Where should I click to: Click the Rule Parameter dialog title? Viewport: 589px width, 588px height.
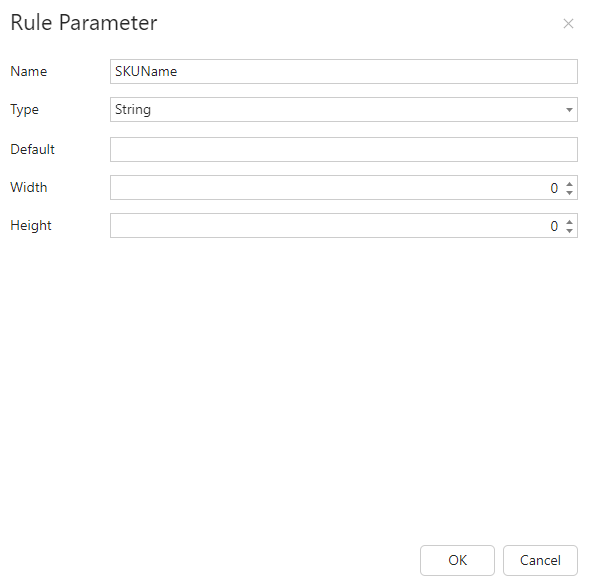point(84,23)
